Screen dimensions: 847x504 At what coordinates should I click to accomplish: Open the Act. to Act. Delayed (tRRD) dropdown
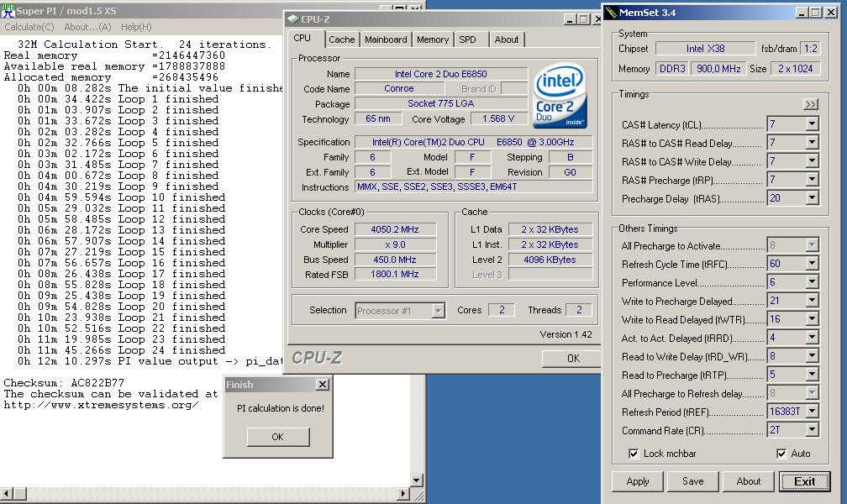coord(812,338)
